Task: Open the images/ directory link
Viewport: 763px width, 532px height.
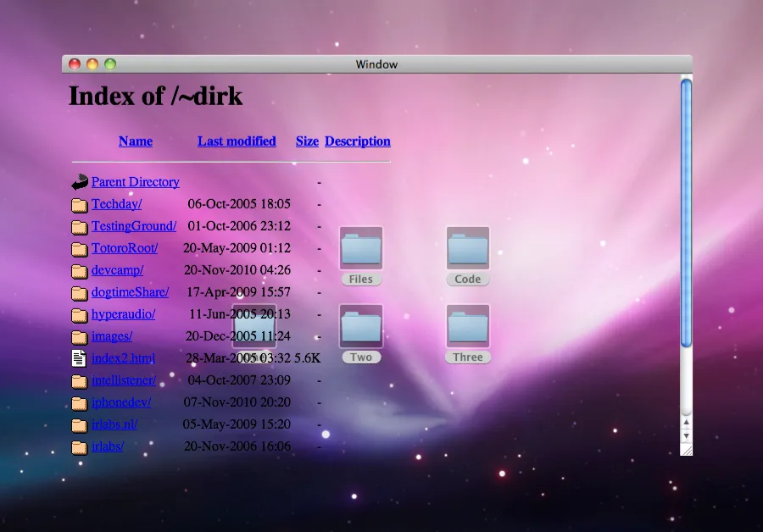Action: 112,336
